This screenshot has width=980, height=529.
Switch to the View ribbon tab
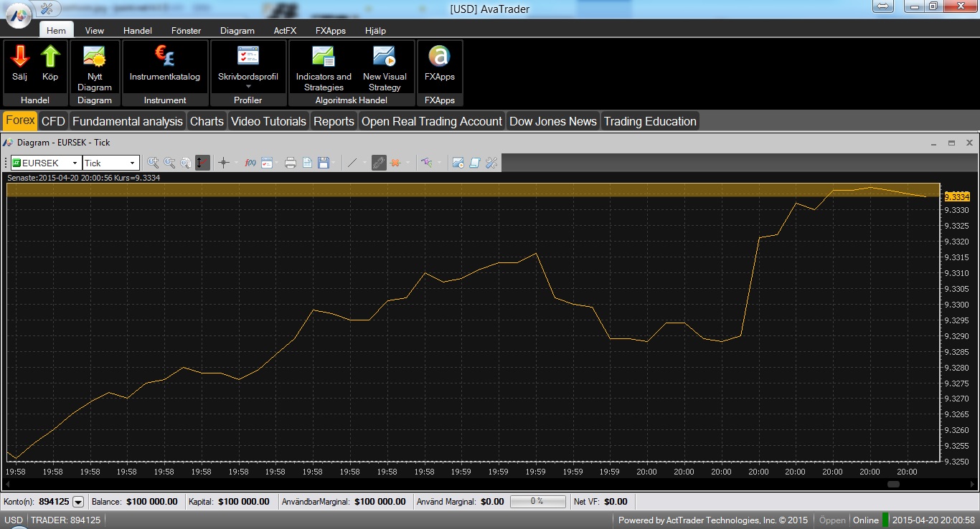[x=94, y=31]
